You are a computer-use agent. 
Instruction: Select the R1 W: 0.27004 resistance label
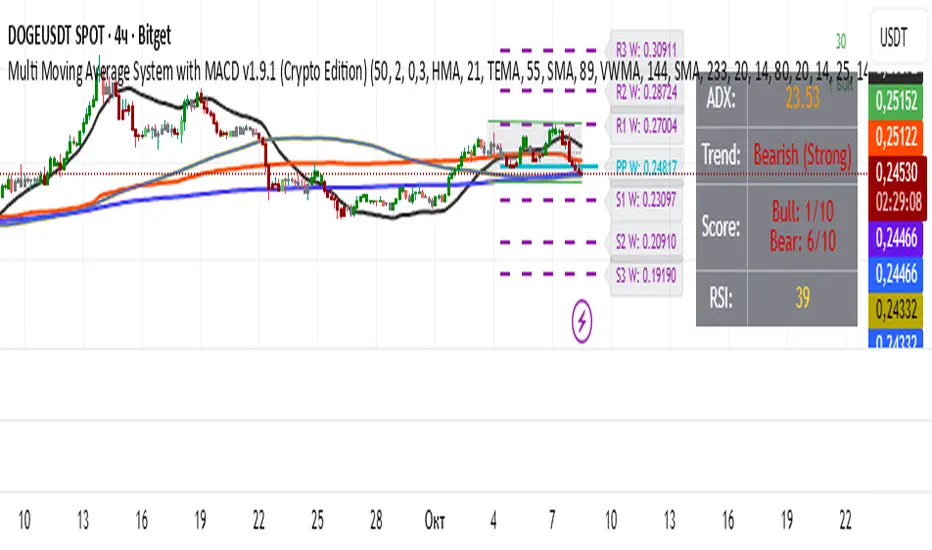646,125
